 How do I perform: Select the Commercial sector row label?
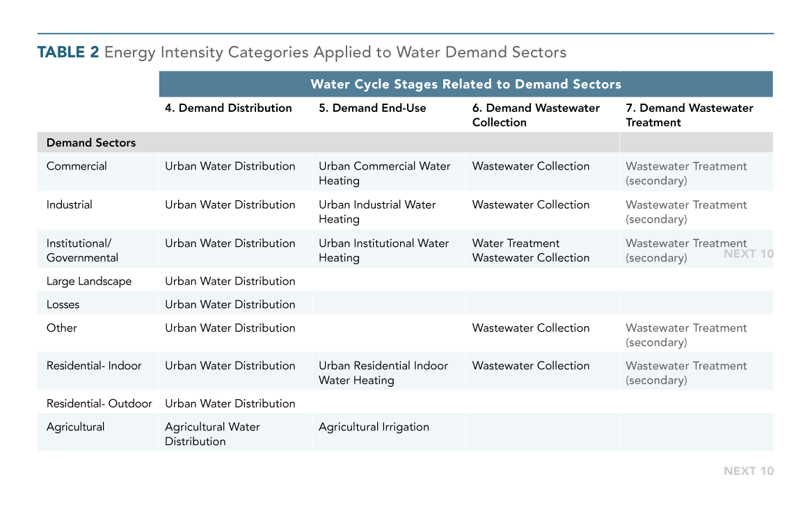pyautogui.click(x=77, y=166)
